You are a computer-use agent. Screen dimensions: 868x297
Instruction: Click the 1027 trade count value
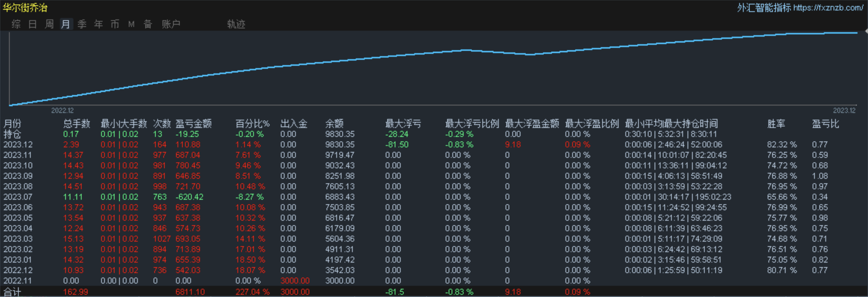coord(161,239)
